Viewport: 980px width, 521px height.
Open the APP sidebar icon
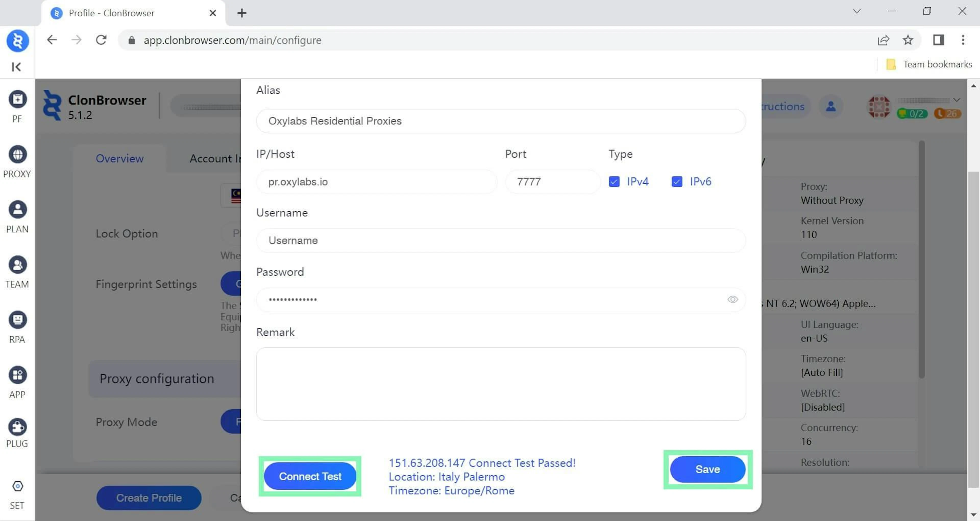pos(18,375)
